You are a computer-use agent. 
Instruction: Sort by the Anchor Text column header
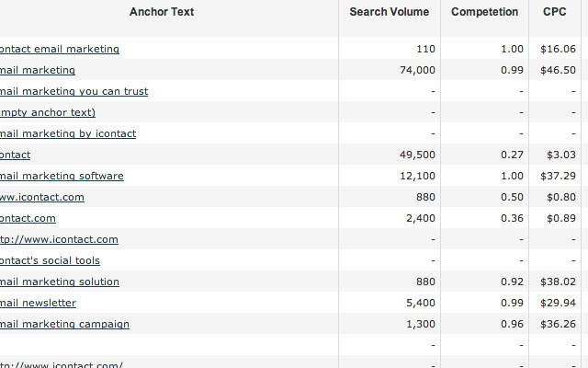[x=162, y=12]
